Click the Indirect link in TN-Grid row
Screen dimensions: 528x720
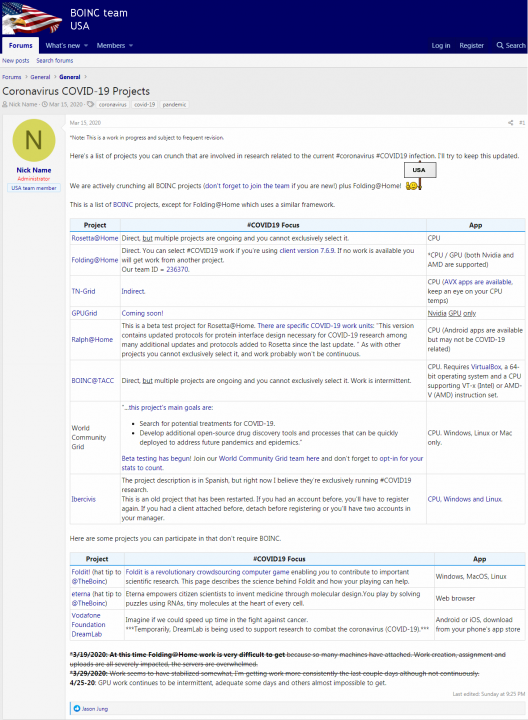133,291
